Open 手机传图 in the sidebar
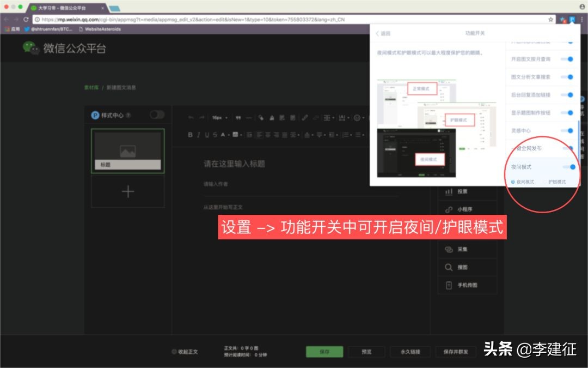This screenshot has height=368, width=588. click(467, 285)
